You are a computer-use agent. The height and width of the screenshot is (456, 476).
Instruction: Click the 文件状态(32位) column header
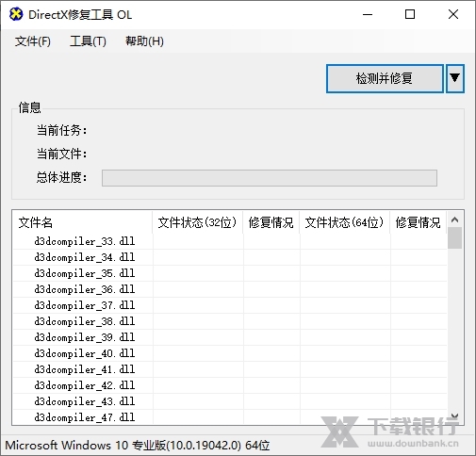[197, 222]
